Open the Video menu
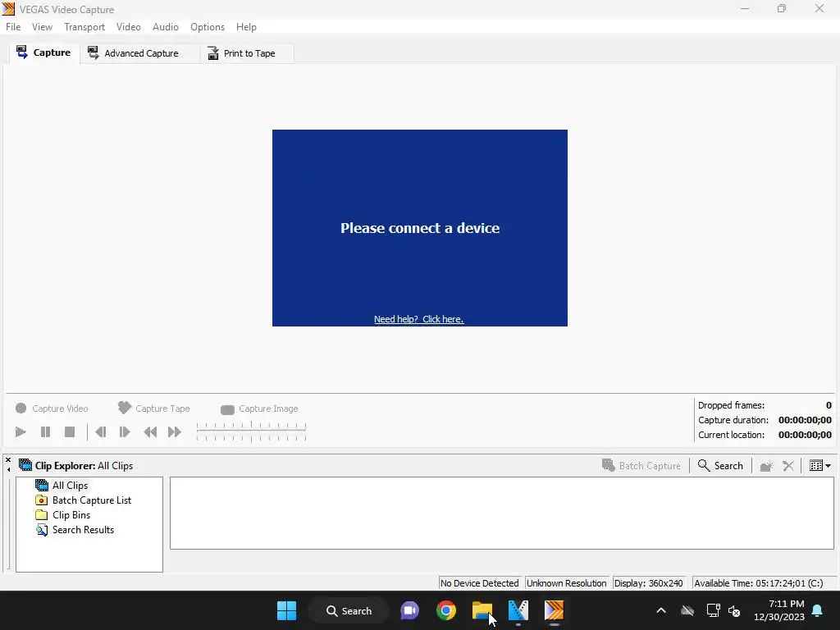This screenshot has width=840, height=630. [x=129, y=27]
